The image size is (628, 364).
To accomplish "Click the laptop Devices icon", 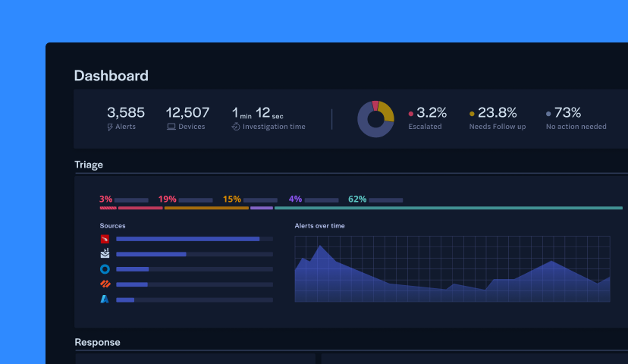I will pyautogui.click(x=171, y=127).
